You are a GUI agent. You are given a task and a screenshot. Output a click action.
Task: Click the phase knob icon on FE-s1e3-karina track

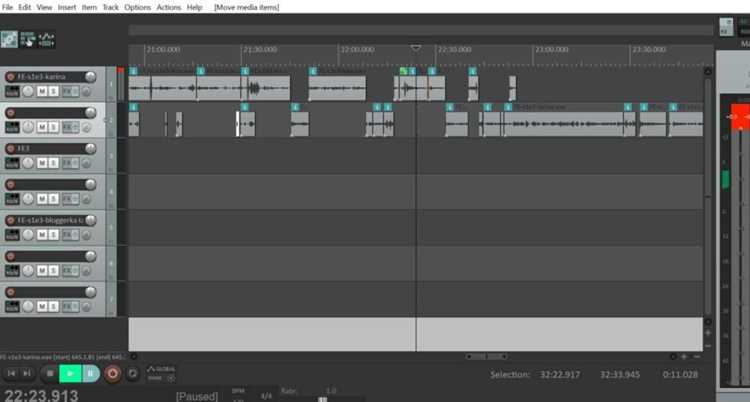coord(87,91)
